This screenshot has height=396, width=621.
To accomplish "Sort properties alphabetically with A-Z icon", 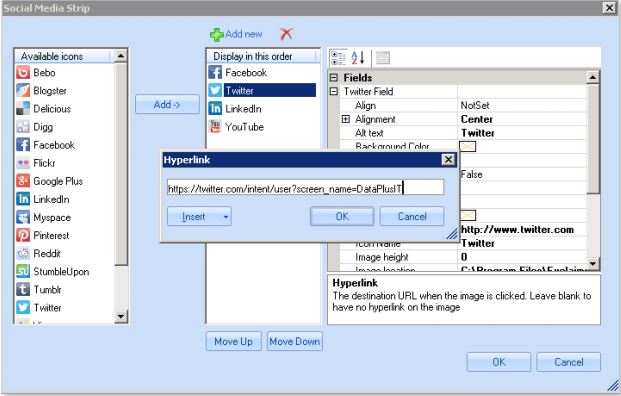I will tap(358, 58).
